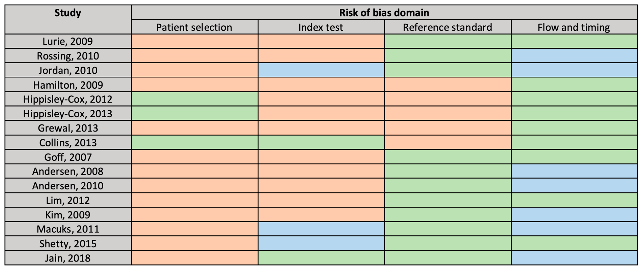This screenshot has width=644, height=271.
Task: Select Collins 2013's green Patient selection cell
Action: 195,142
